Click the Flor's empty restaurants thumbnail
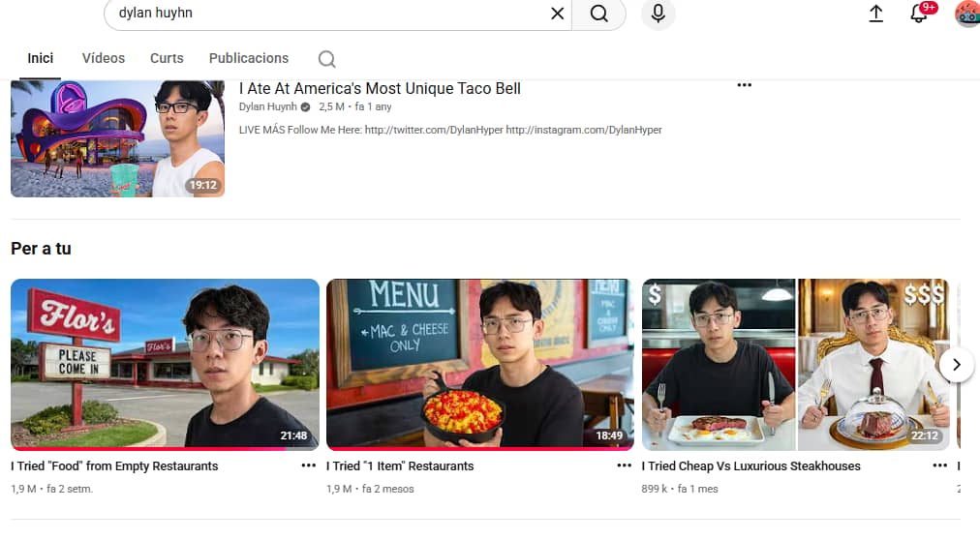The width and height of the screenshot is (980, 540). [x=165, y=365]
